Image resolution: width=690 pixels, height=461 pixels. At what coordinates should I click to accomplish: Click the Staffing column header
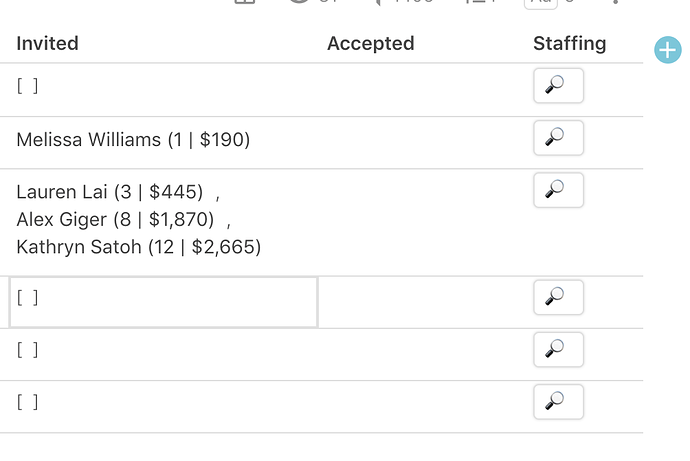coord(569,44)
